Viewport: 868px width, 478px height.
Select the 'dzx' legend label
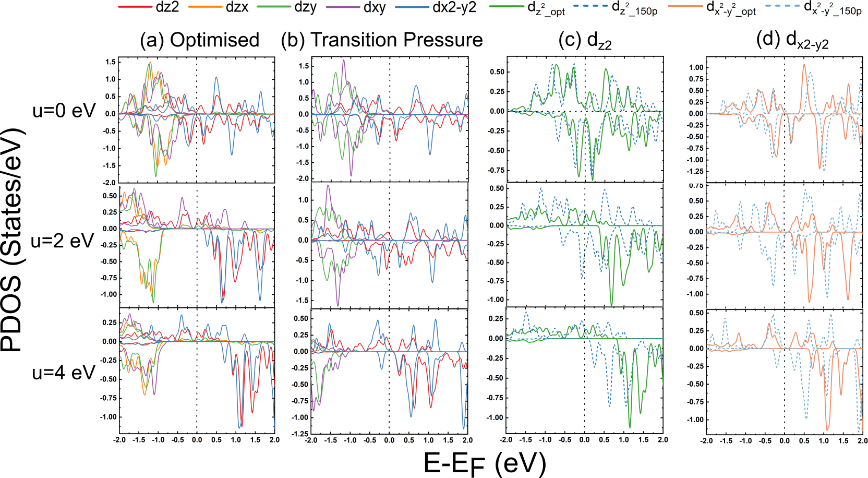click(237, 7)
